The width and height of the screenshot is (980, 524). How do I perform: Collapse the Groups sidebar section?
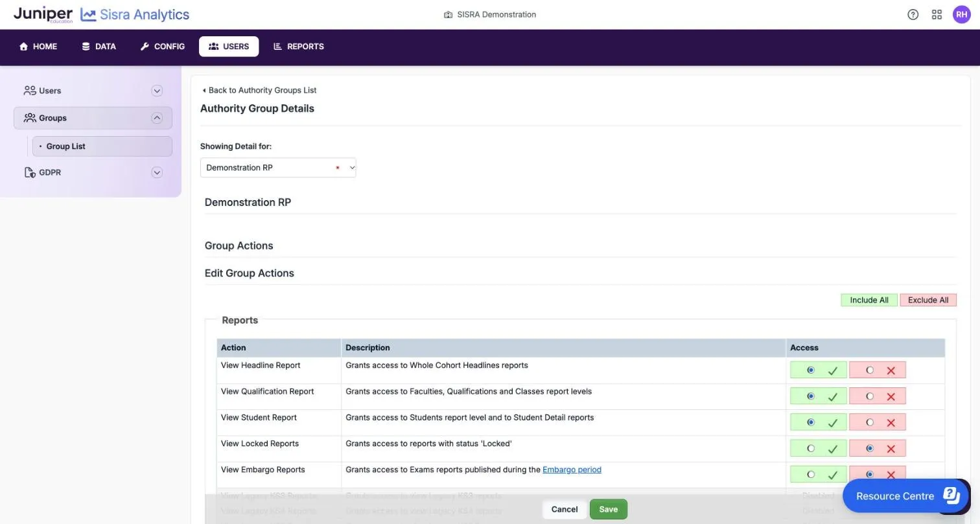pyautogui.click(x=157, y=118)
